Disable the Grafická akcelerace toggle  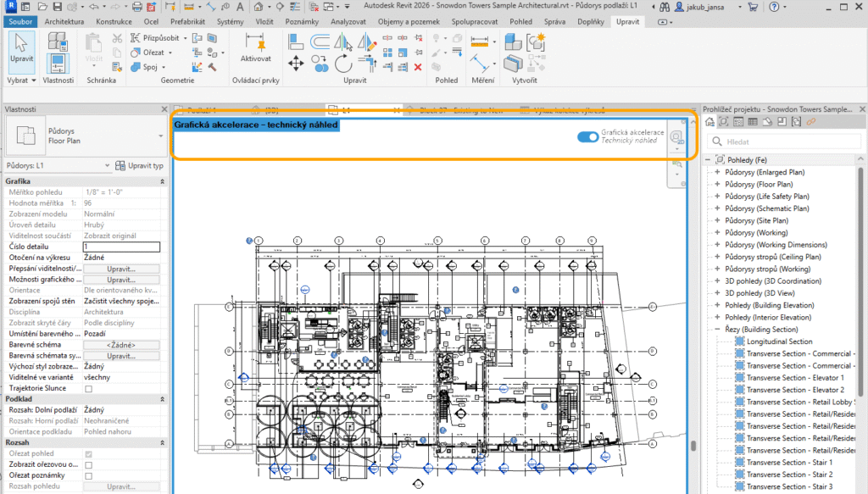[x=587, y=136]
